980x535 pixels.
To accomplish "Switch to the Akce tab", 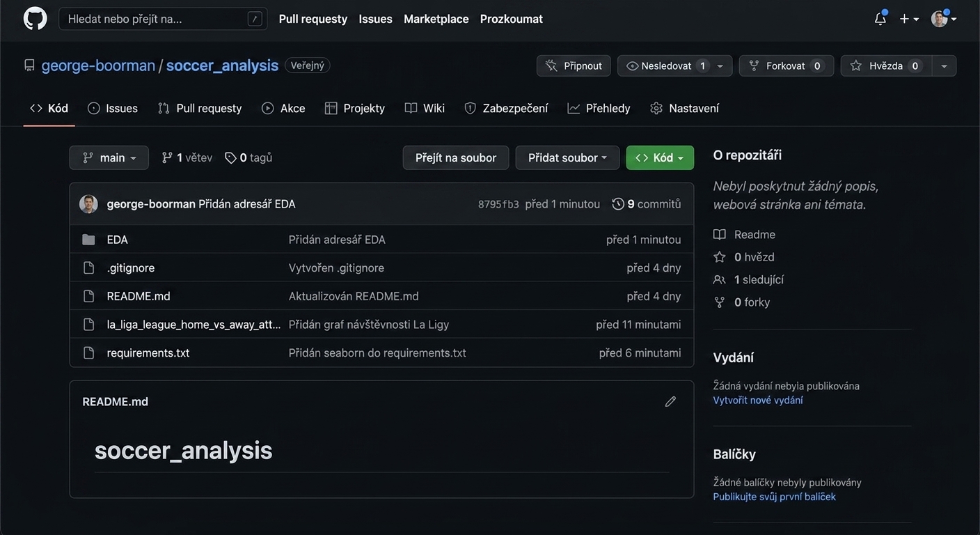I will [x=283, y=108].
